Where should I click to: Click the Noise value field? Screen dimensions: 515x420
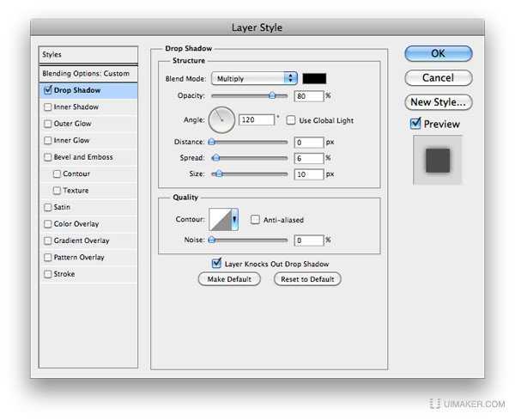coord(309,240)
